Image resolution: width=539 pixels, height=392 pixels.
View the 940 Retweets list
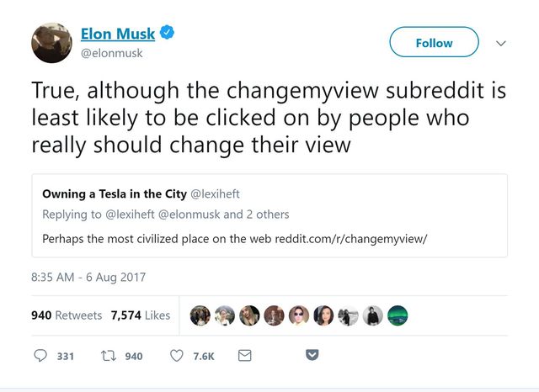point(67,315)
